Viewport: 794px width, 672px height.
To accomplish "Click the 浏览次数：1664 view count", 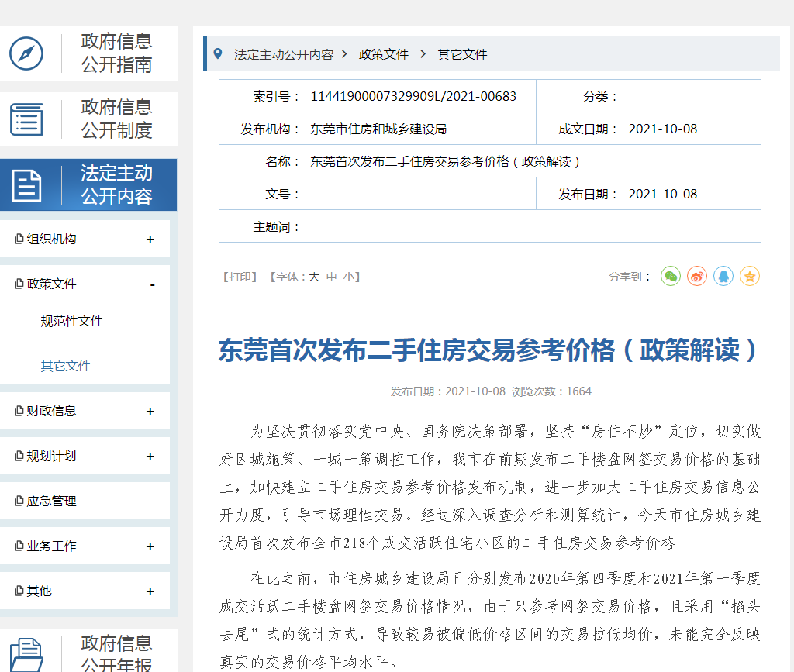I will click(x=551, y=391).
